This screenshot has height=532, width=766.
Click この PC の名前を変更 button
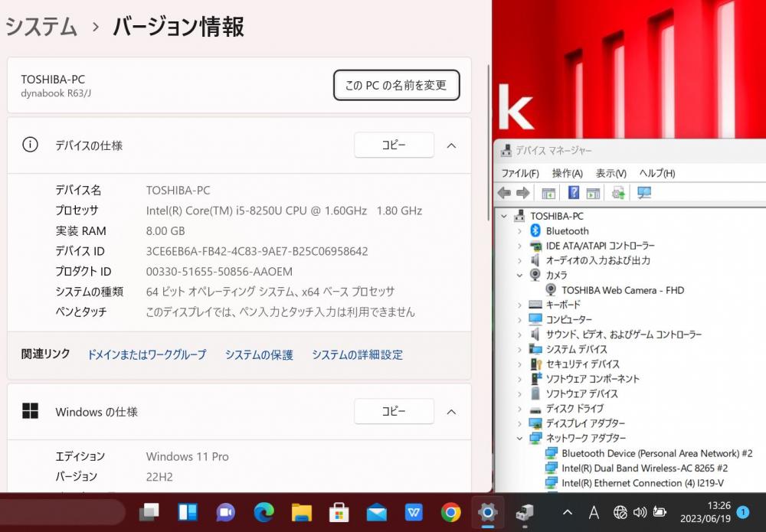coord(396,86)
